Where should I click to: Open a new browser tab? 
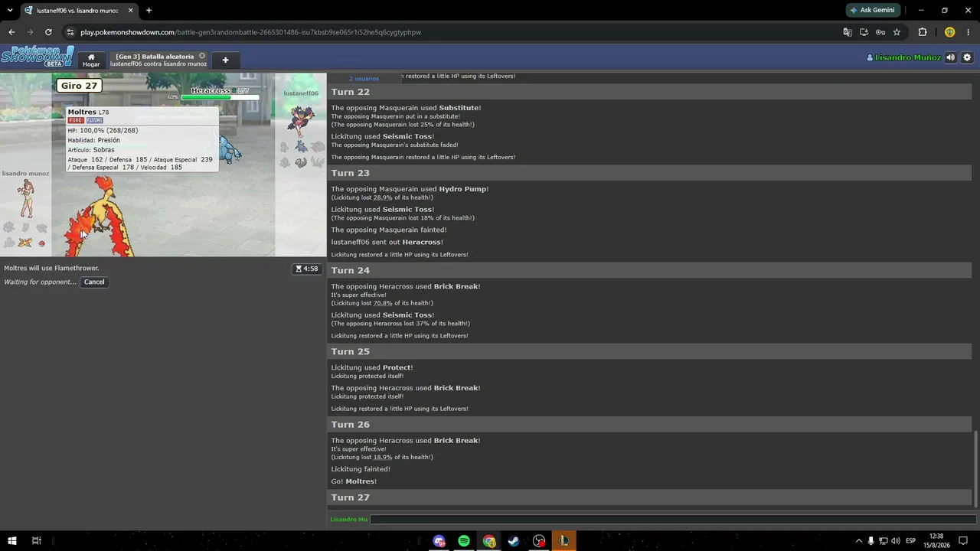pos(149,10)
